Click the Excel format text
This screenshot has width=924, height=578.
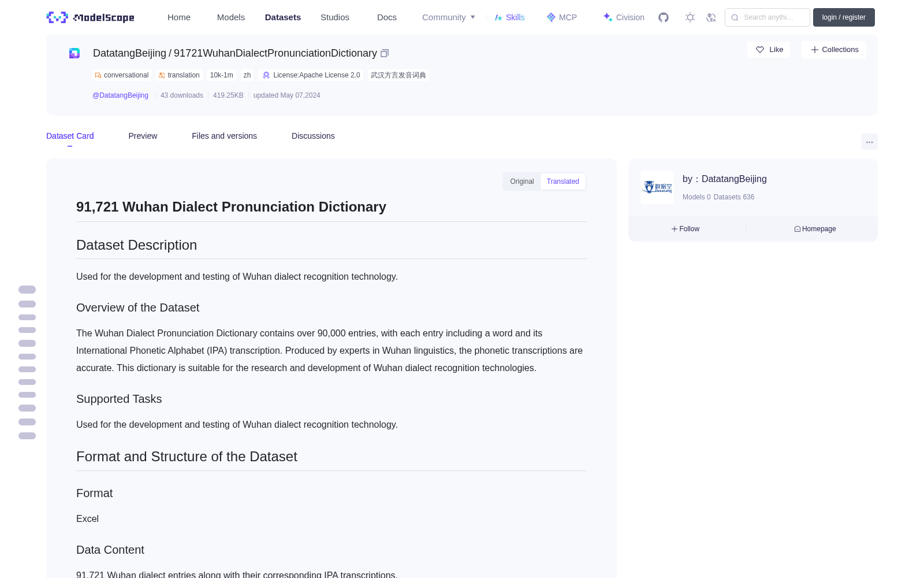pos(87,519)
